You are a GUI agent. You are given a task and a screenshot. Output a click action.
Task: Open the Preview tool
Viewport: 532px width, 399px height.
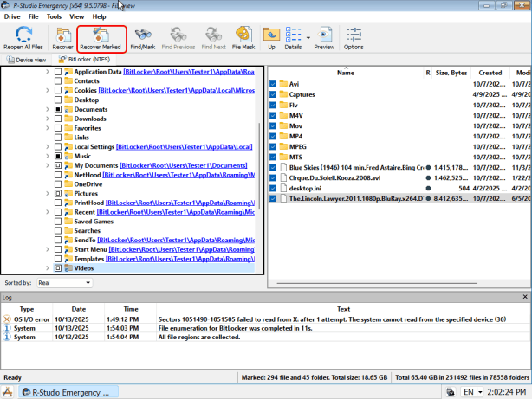point(324,38)
